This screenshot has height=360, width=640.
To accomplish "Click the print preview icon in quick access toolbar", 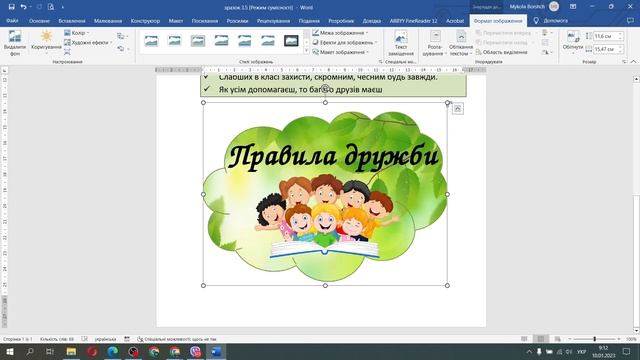I will [x=51, y=7].
